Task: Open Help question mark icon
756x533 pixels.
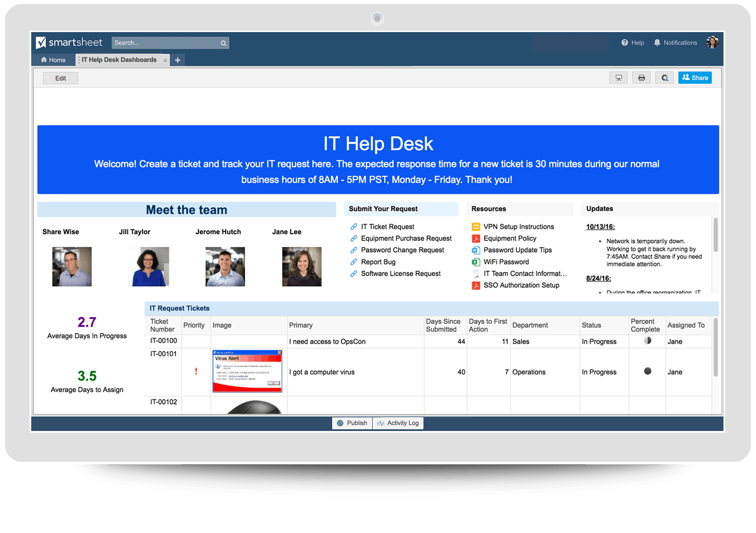Action: pos(624,42)
